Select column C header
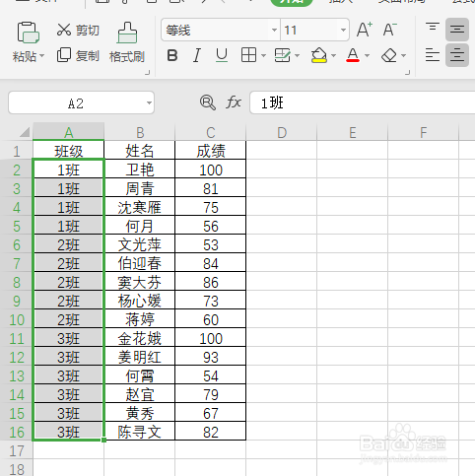The image size is (475, 476). click(211, 132)
